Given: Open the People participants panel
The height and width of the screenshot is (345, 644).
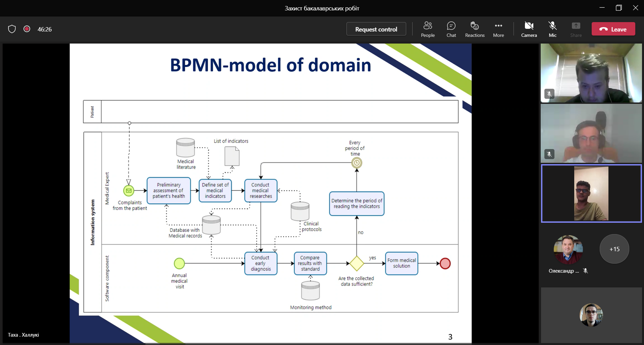Looking at the screenshot, I should (428, 29).
